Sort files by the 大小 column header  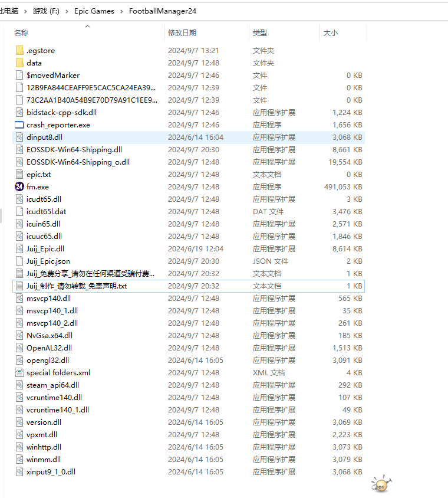coord(331,32)
